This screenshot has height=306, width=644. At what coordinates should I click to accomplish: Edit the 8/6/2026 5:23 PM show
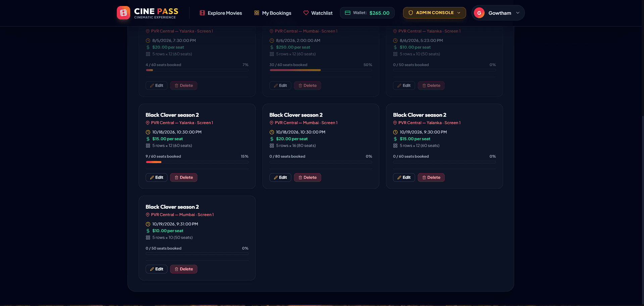[404, 86]
